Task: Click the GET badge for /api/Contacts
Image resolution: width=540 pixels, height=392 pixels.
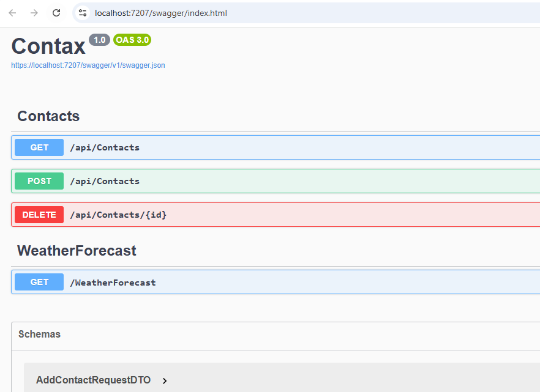Action: tap(39, 147)
